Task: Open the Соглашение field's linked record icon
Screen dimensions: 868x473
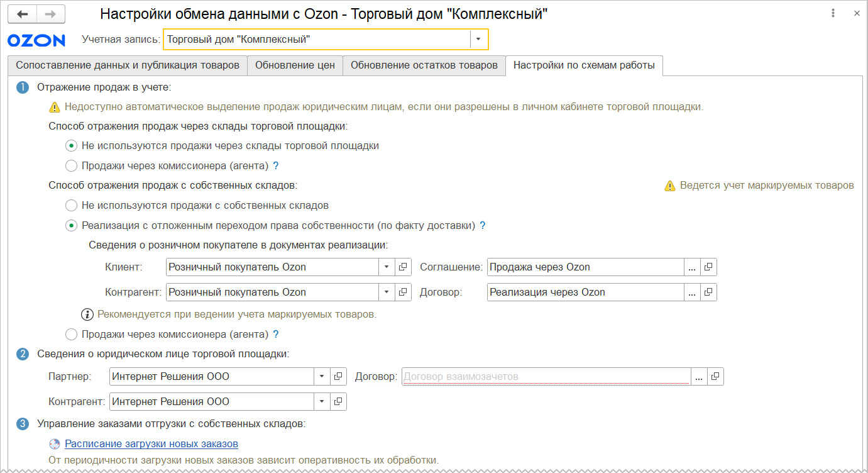Action: (708, 267)
